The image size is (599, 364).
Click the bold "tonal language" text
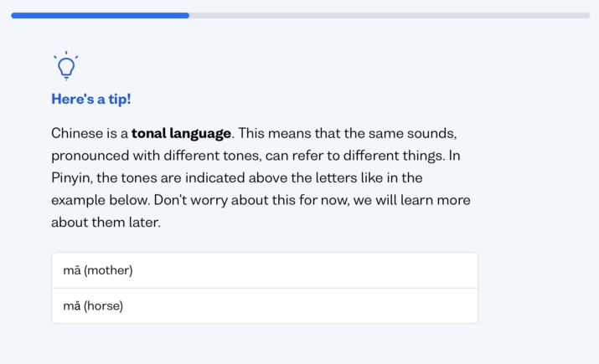pos(181,134)
